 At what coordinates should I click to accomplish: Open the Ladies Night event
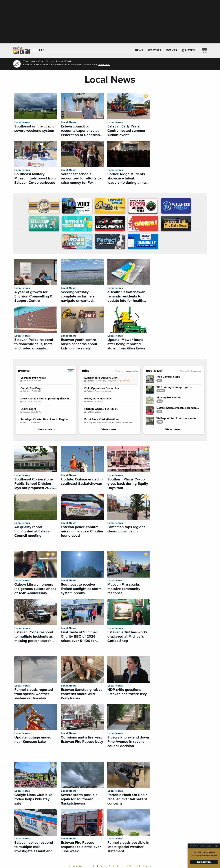(x=28, y=409)
